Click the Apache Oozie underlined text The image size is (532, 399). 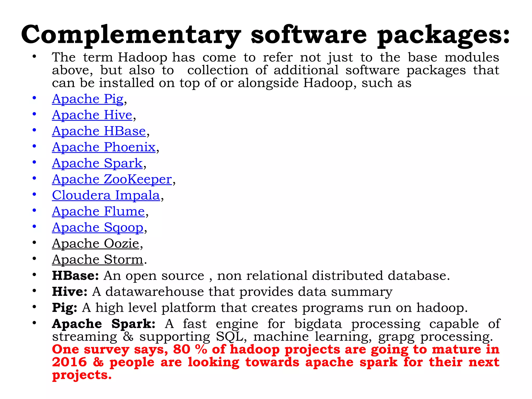96,244
